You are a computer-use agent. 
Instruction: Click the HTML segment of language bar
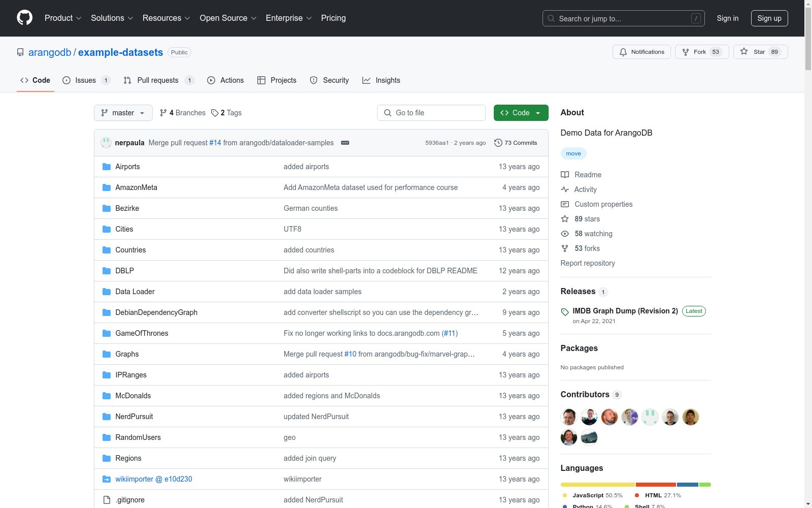(656, 485)
